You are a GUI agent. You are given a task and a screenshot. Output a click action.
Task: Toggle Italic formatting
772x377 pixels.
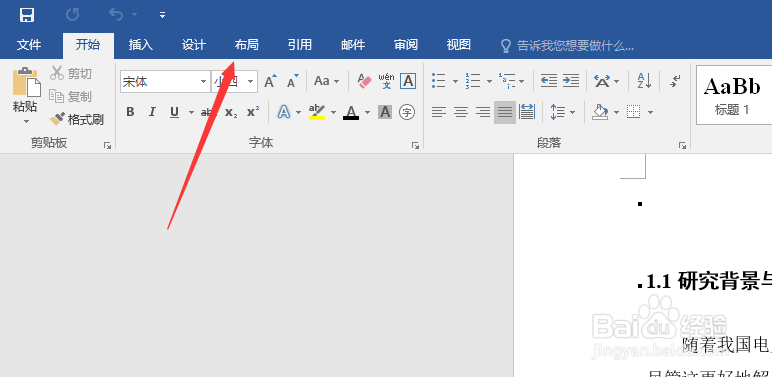pos(152,112)
